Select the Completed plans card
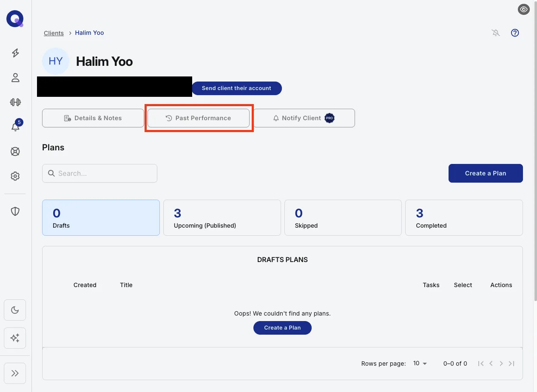This screenshot has height=392, width=537. [x=464, y=217]
